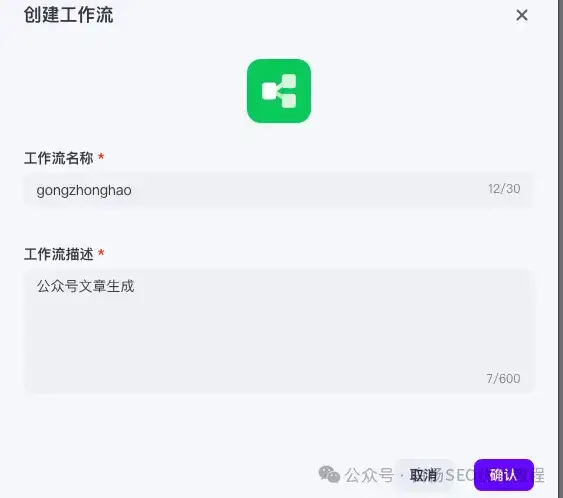Click the red asterisk beside 工作流描述
563x498 pixels.
(101, 252)
